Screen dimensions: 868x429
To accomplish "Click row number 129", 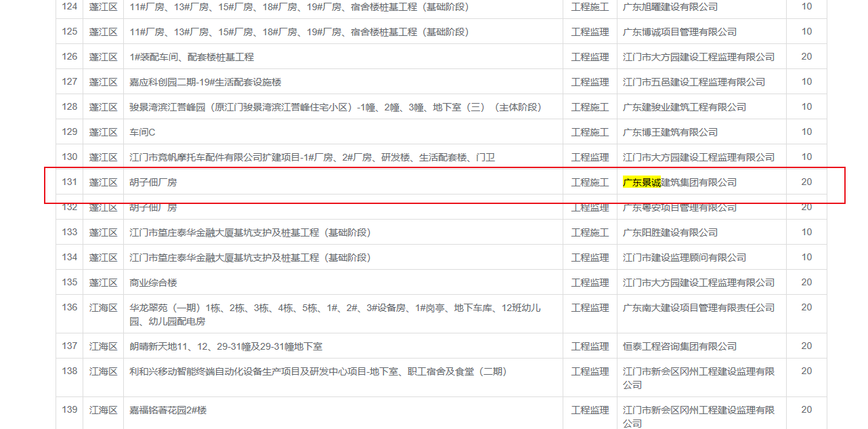I will (70, 132).
